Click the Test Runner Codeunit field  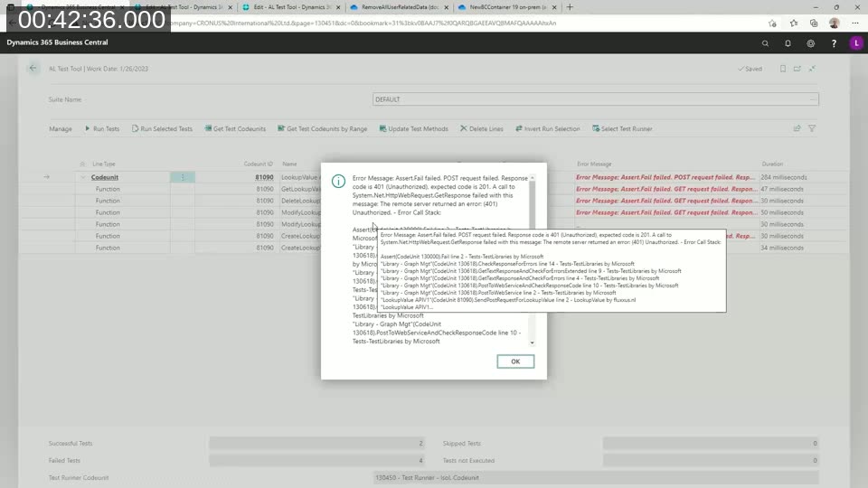click(x=596, y=477)
